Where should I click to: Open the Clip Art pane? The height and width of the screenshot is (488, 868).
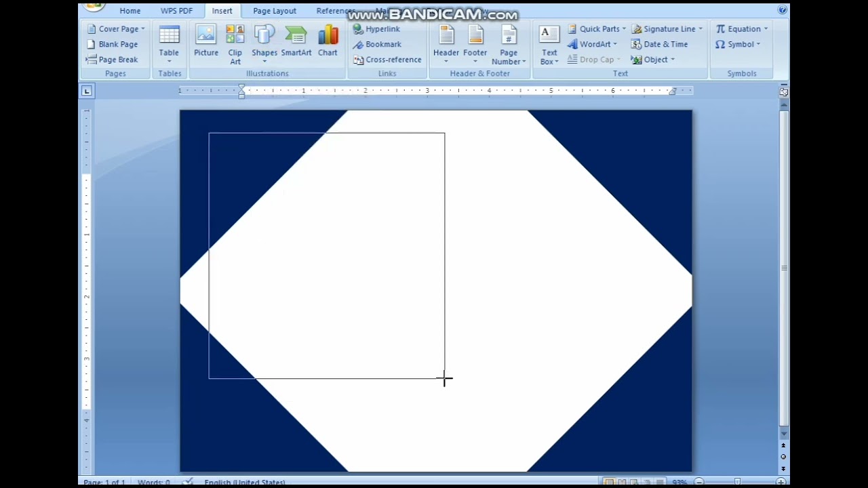(235, 45)
